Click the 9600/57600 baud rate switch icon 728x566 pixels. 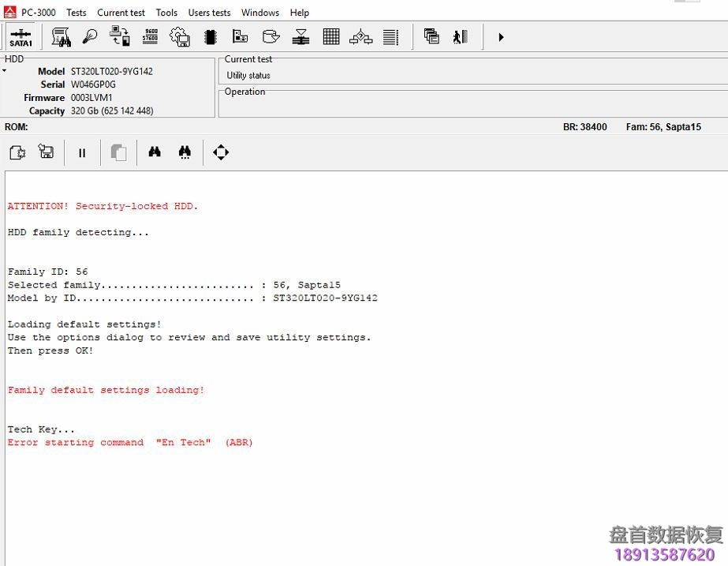click(x=150, y=36)
